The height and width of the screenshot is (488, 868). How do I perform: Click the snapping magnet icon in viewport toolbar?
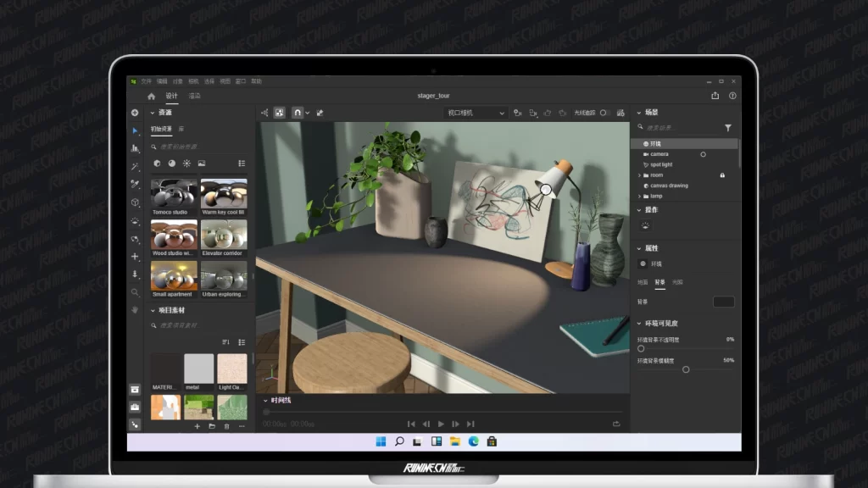tap(297, 113)
